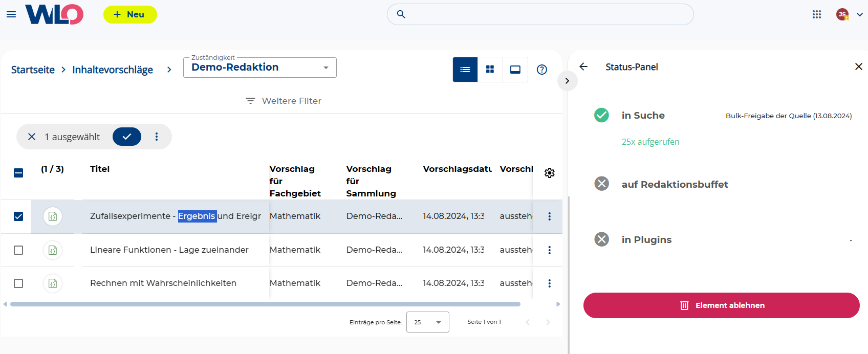Switch to the tile grid view icon
Screen dimensions: 868x354
coord(490,70)
